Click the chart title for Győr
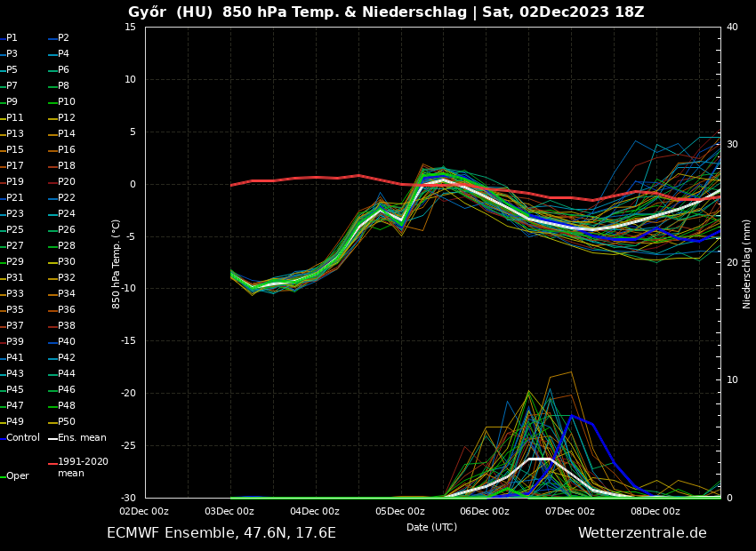The height and width of the screenshot is (551, 756). point(386,12)
